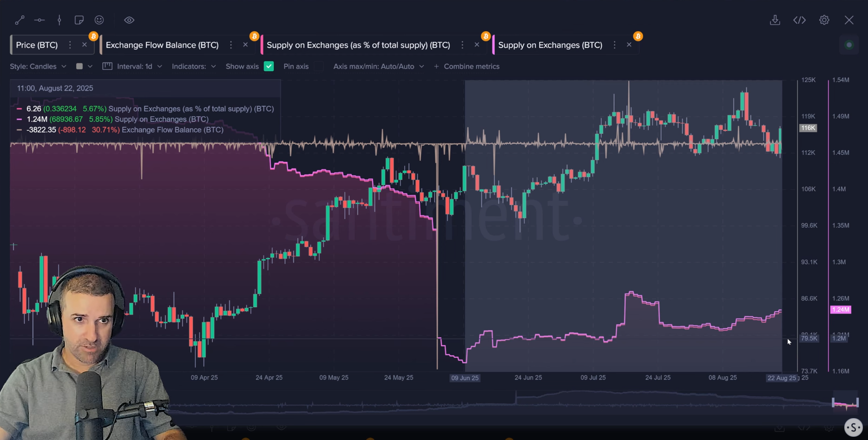Expand the Indicators dropdown

tap(193, 66)
